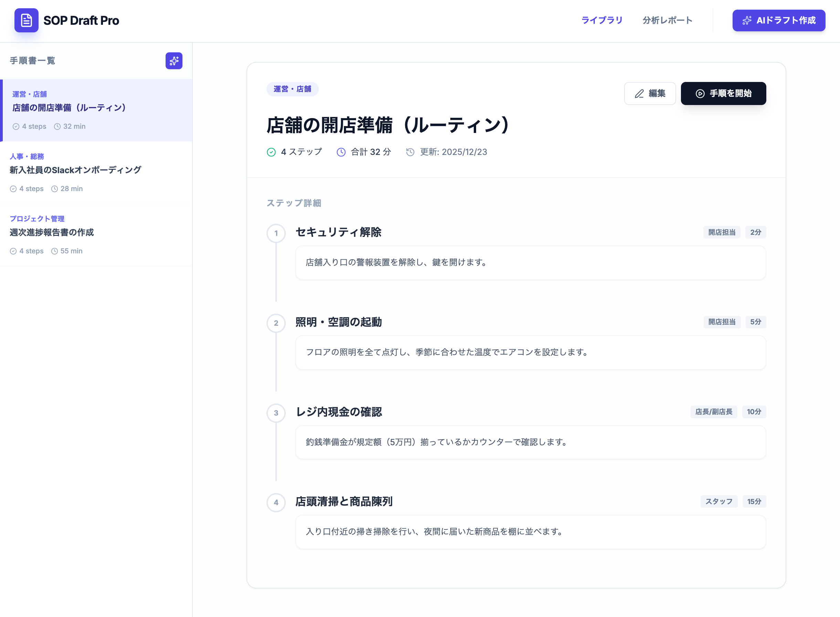840x617 pixels.
Task: Open the ライブラリ tab
Action: click(x=601, y=20)
